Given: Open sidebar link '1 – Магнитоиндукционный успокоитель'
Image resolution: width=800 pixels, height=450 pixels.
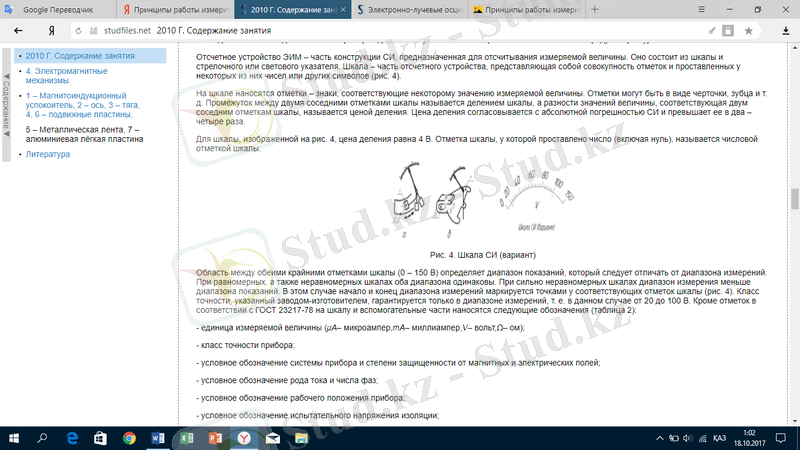Looking at the screenshot, I should tap(83, 105).
